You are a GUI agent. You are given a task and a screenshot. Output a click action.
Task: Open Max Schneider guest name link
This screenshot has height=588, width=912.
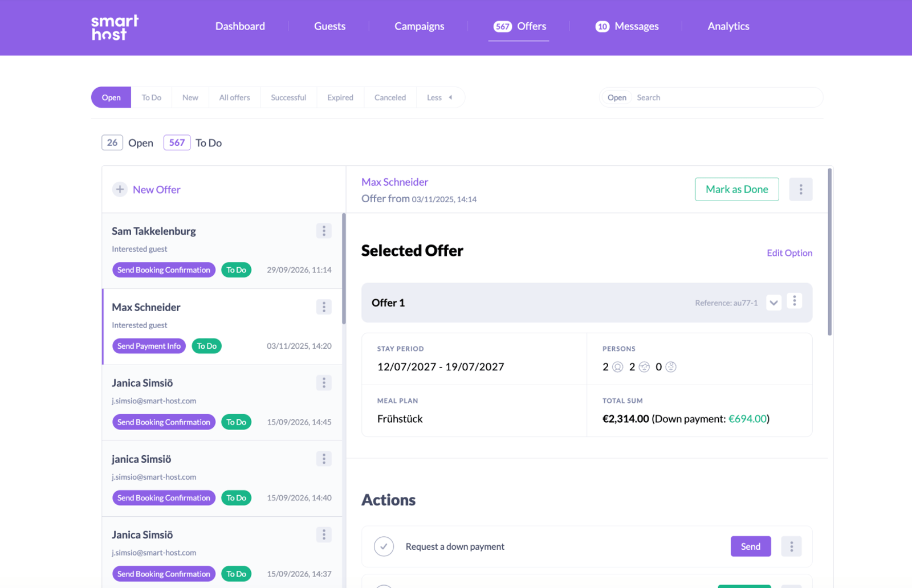point(394,182)
